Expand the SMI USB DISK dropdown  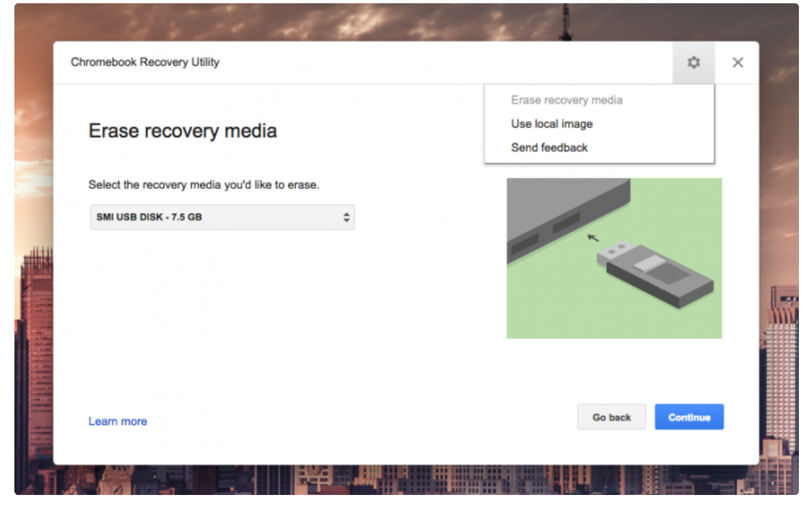click(222, 217)
